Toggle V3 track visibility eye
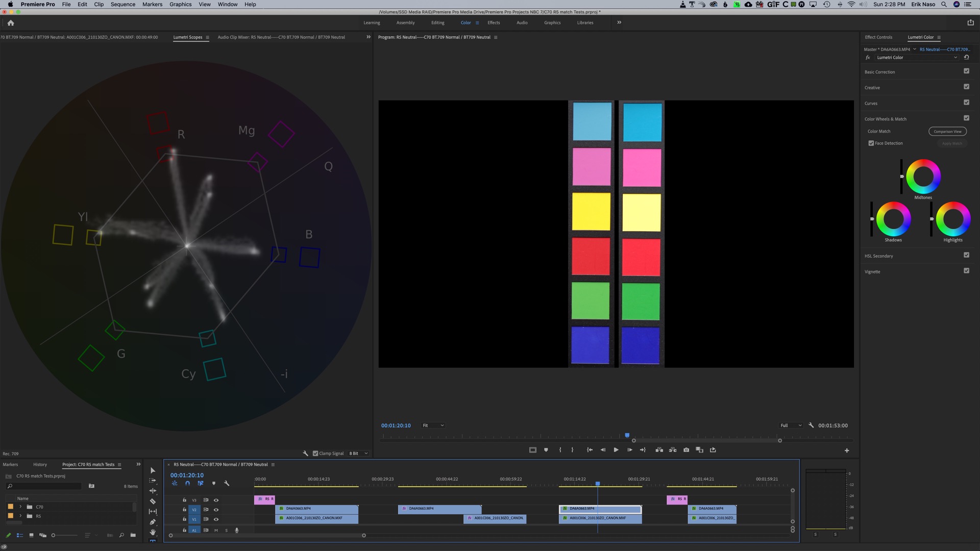This screenshot has width=980, height=551. point(216,500)
